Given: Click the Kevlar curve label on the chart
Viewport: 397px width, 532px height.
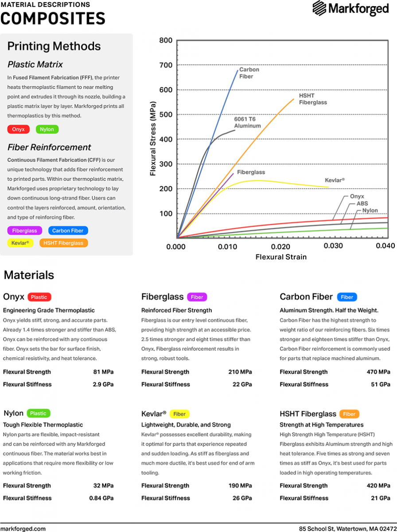Looking at the screenshot, I should pos(335,180).
